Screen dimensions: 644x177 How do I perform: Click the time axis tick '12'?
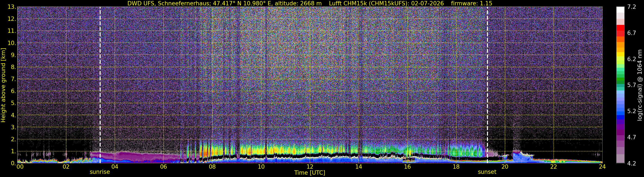310,167
